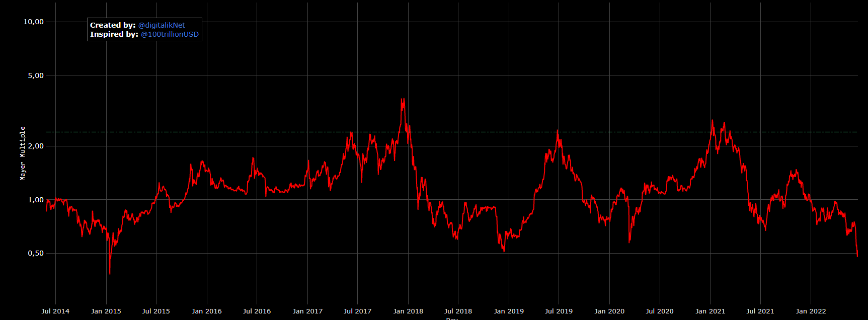
Task: Click the 1,00 y-axis label
Action: click(36, 200)
